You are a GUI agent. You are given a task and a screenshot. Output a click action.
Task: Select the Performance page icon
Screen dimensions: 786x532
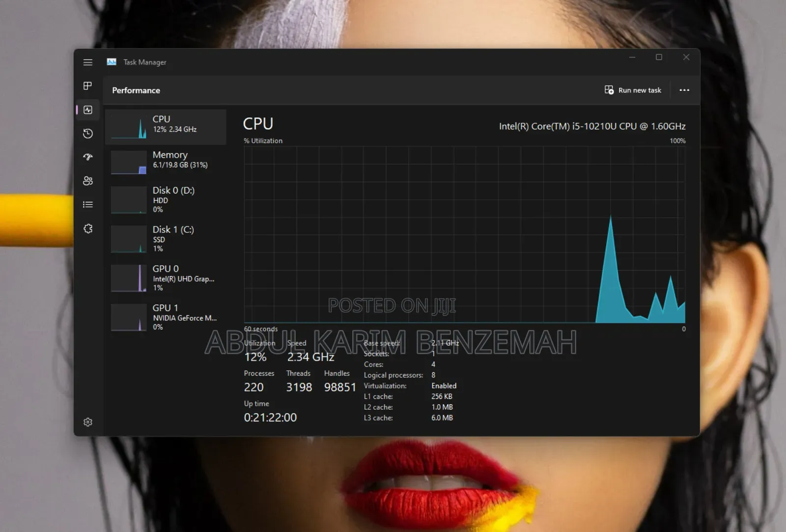coord(88,110)
